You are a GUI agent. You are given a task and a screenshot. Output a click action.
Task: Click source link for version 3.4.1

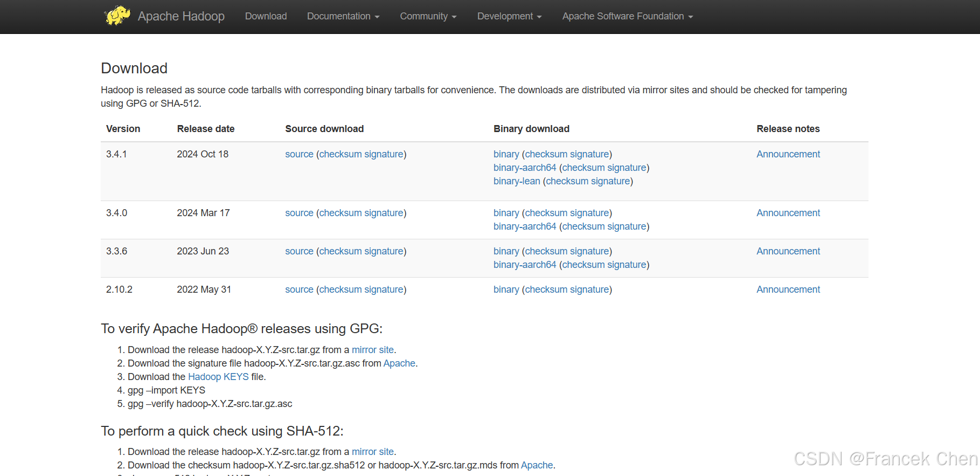pos(299,154)
